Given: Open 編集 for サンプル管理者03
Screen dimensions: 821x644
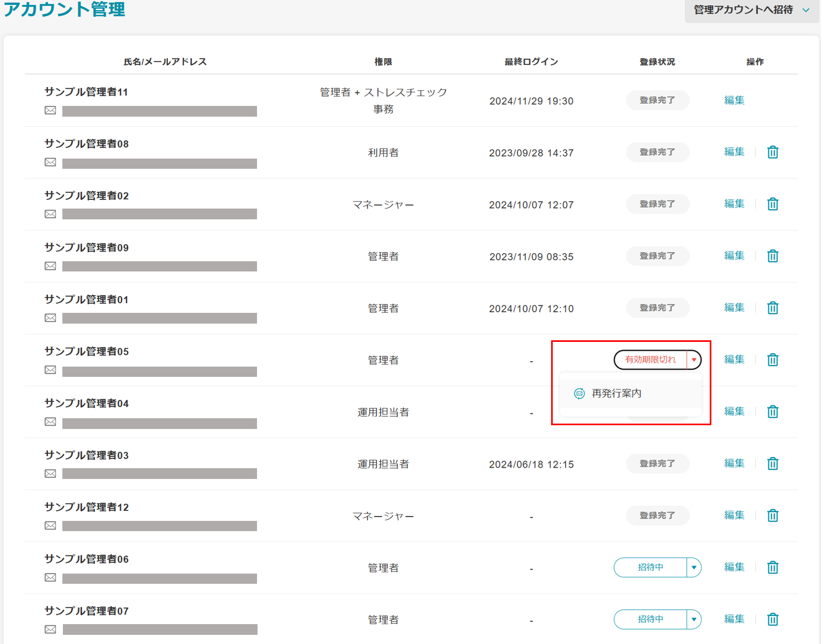Looking at the screenshot, I should (x=734, y=463).
